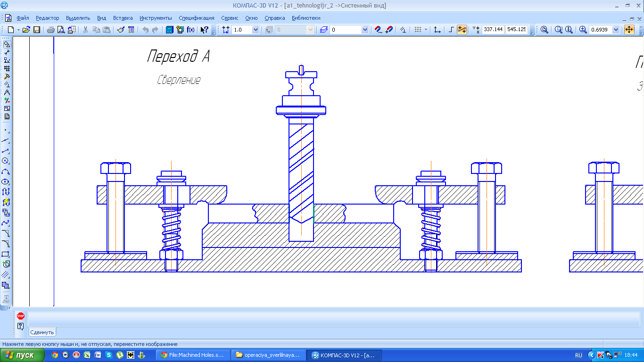The image size is (644, 362).
Task: Select the rectangle drawing tool
Action: click(6, 254)
